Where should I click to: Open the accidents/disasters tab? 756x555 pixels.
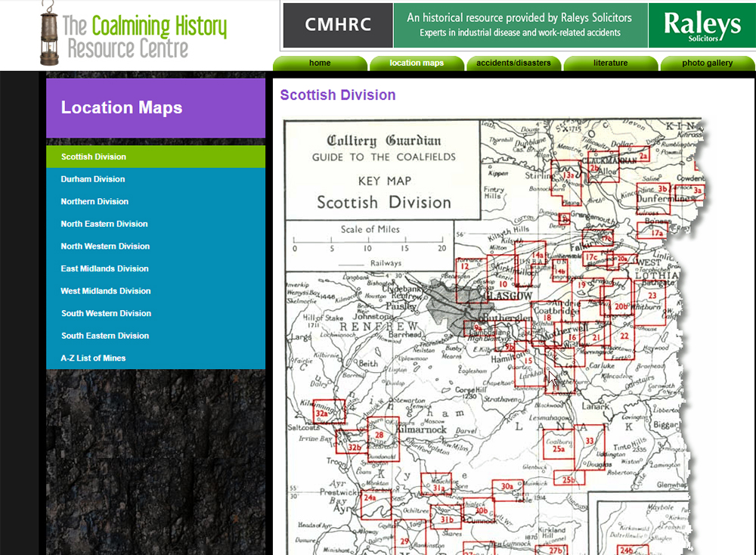pos(513,64)
